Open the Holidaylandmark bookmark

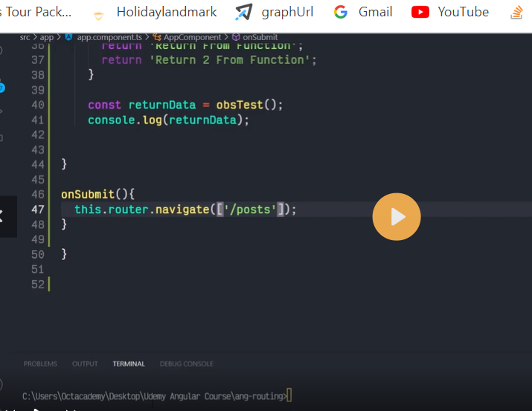coord(156,12)
